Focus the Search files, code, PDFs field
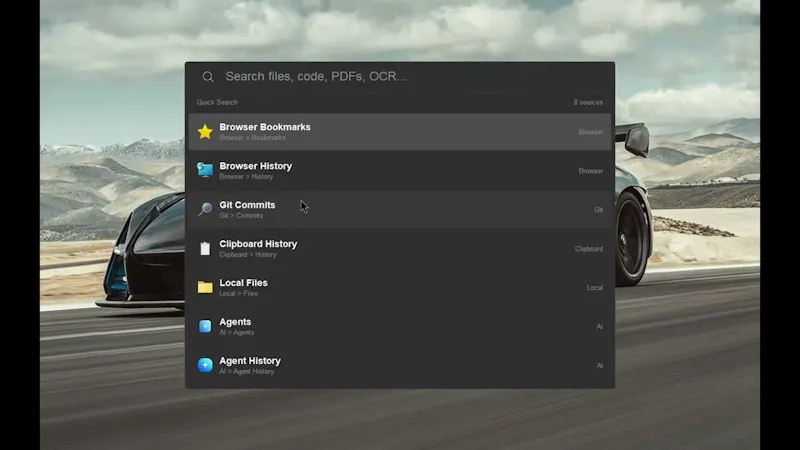The image size is (800, 450). 399,77
